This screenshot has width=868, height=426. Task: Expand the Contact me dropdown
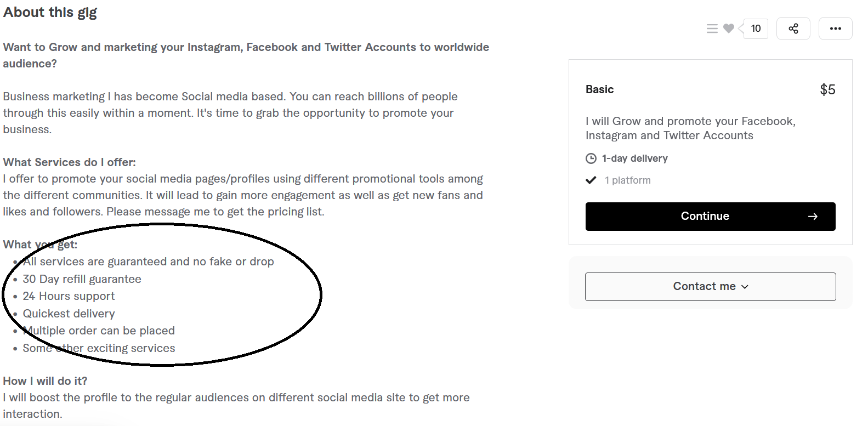coord(704,286)
